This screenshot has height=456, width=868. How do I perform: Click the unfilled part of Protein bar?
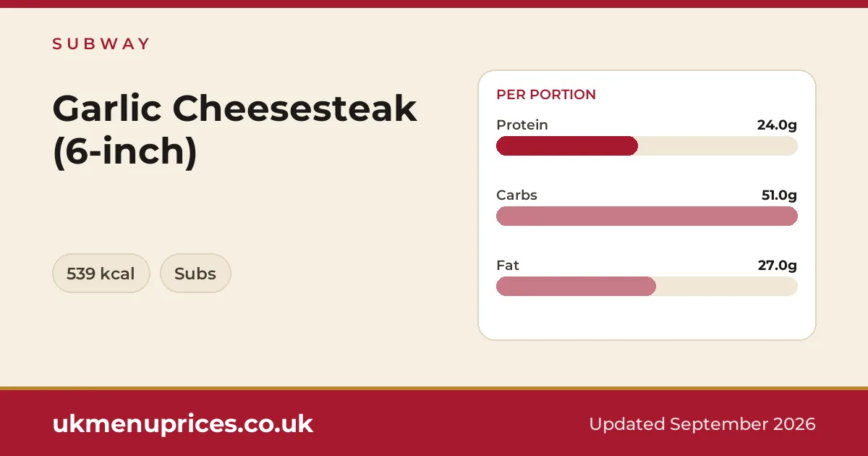(718, 145)
